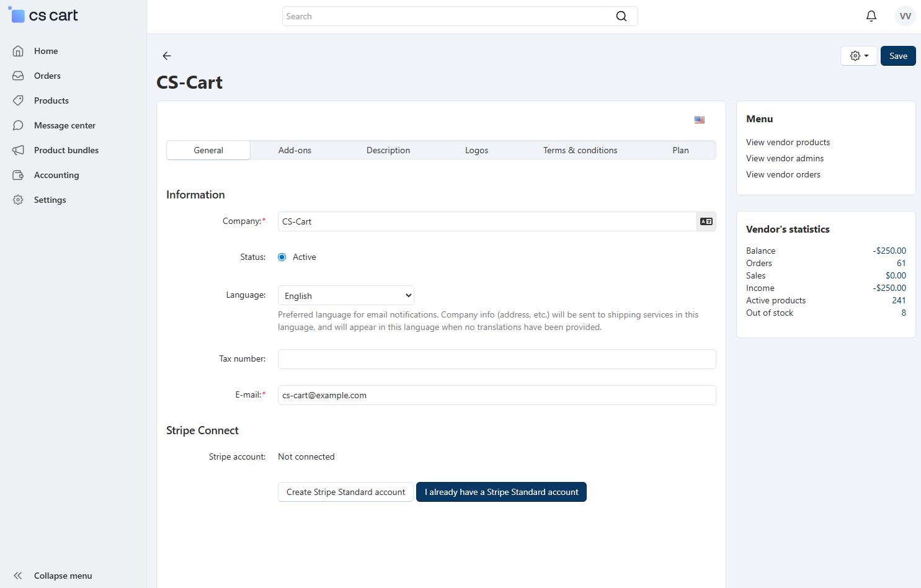Open the Logos tab
The width and height of the screenshot is (921, 588).
coord(477,150)
